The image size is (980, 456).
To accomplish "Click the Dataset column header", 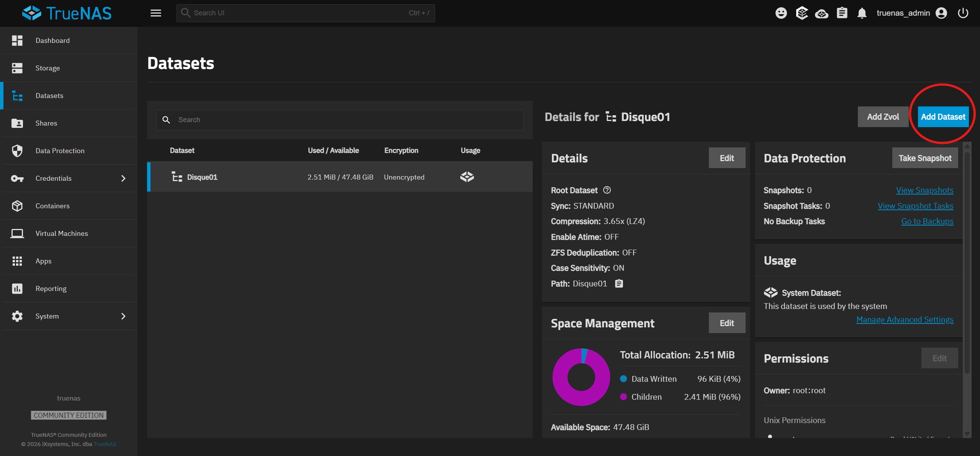I will click(x=182, y=150).
